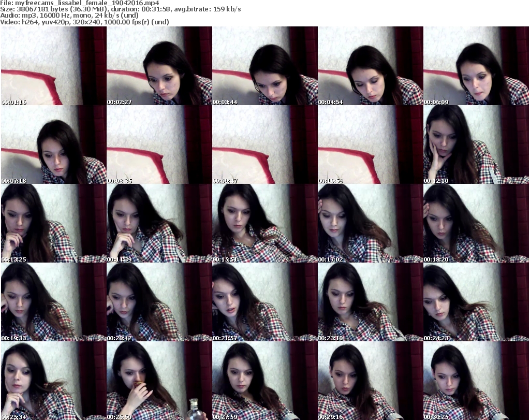530x420 pixels.
Task: Select the thumbnail at 00:26:50
Action: (x=159, y=381)
